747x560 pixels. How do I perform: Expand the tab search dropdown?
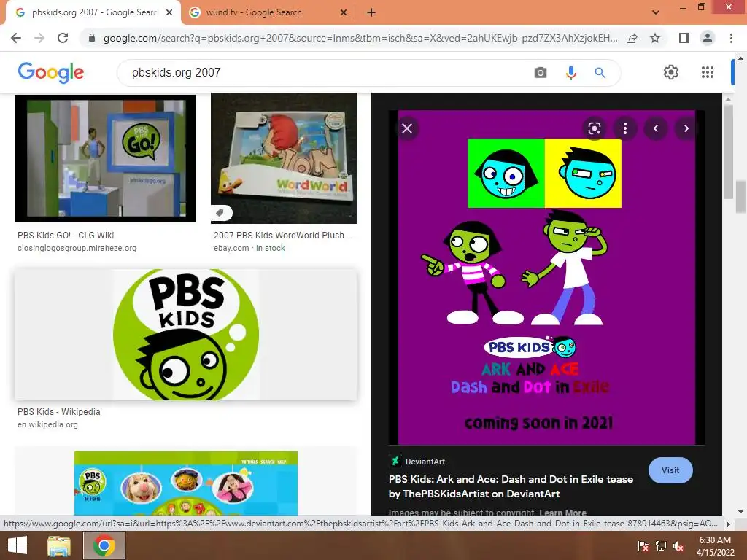656,12
